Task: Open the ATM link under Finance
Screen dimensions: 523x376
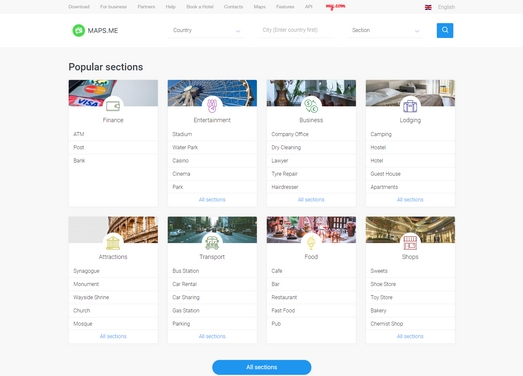Action: coord(79,134)
